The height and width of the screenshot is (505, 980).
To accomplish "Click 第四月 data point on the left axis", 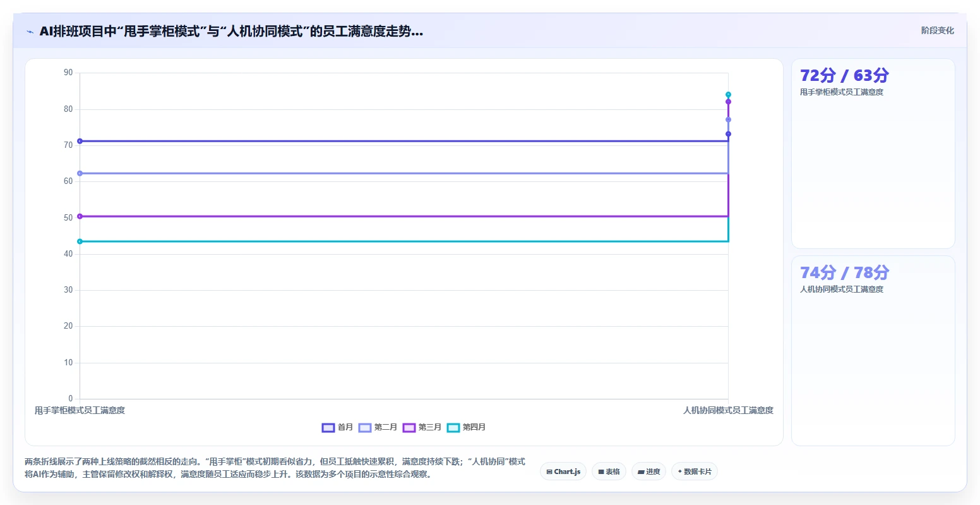I will tap(80, 241).
